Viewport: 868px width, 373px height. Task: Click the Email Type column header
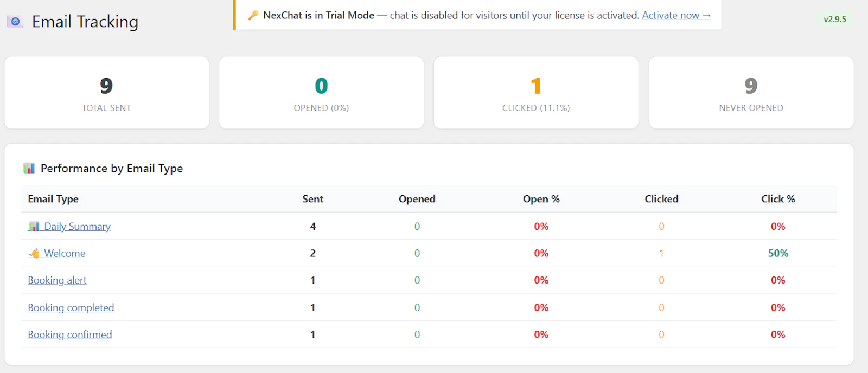coord(53,199)
